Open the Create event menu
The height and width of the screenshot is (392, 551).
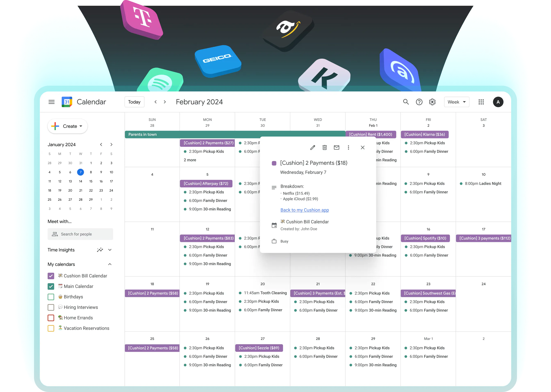tap(68, 126)
